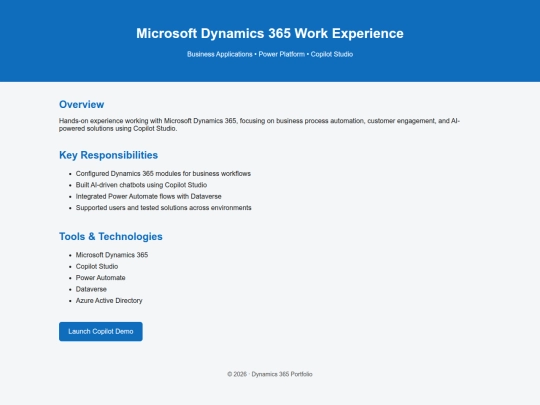Click the 'Power Automate' list item
540x405 pixels.
101,278
